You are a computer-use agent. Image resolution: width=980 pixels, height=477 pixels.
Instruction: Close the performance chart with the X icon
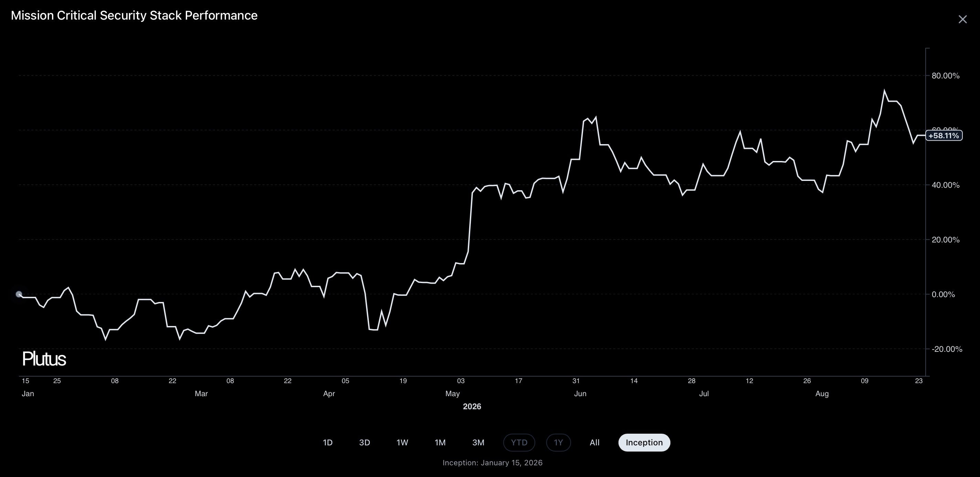pyautogui.click(x=962, y=19)
